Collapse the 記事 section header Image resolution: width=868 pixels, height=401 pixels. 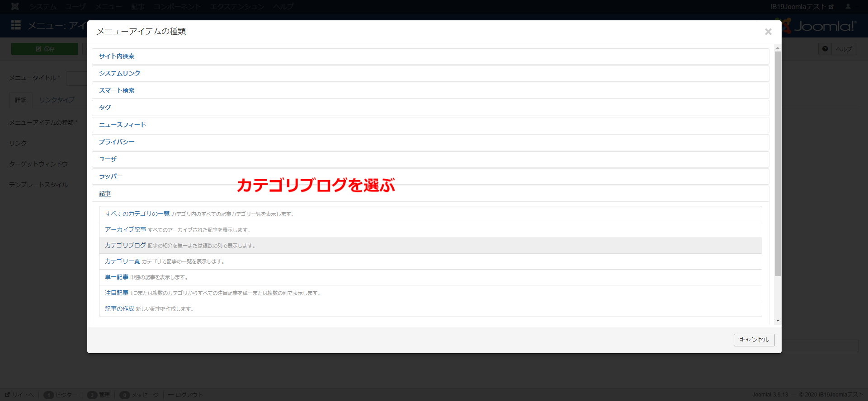click(x=105, y=194)
